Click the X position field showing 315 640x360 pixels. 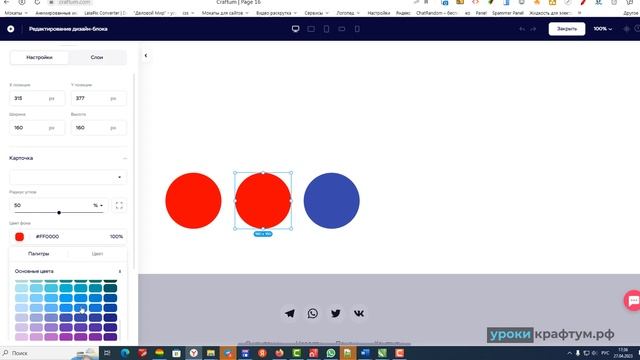coord(37,98)
